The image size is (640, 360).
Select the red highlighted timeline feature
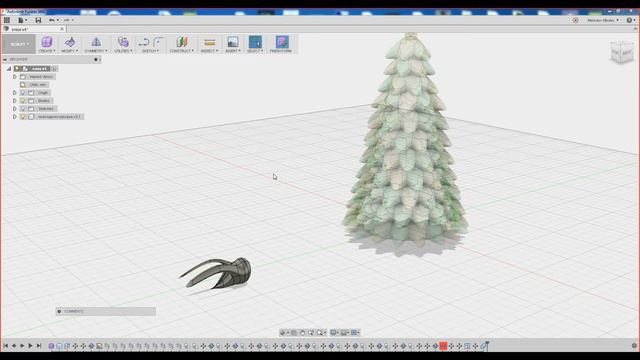pyautogui.click(x=443, y=346)
